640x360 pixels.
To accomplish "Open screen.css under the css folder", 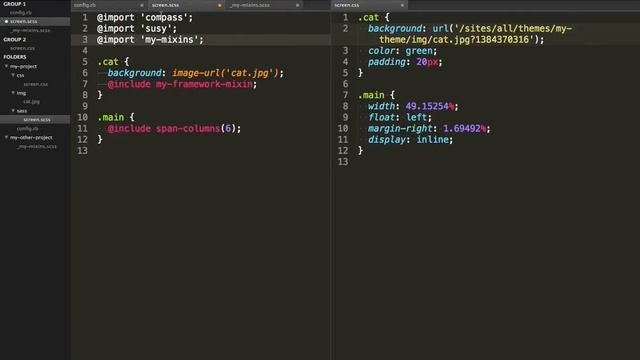I will [x=36, y=84].
